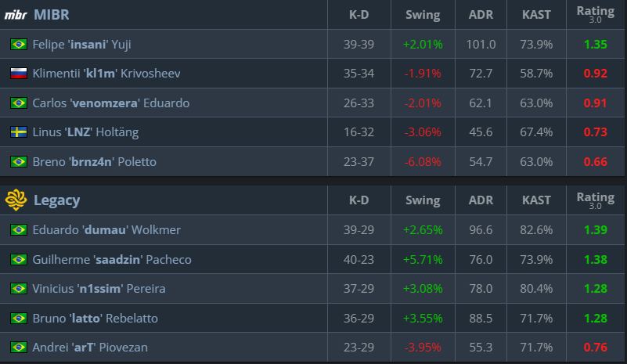Click the Brazil flag next to insani
This screenshot has height=364, width=627.
click(x=18, y=44)
